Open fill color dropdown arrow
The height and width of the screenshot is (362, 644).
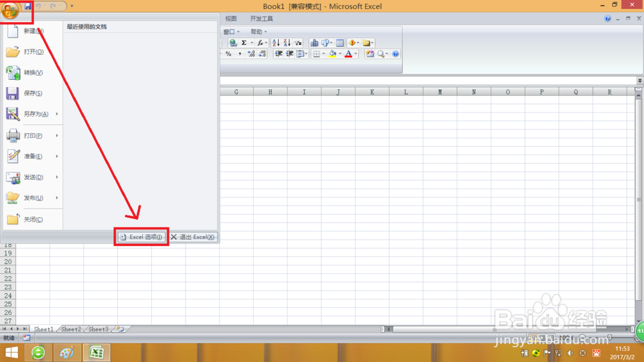[340, 54]
